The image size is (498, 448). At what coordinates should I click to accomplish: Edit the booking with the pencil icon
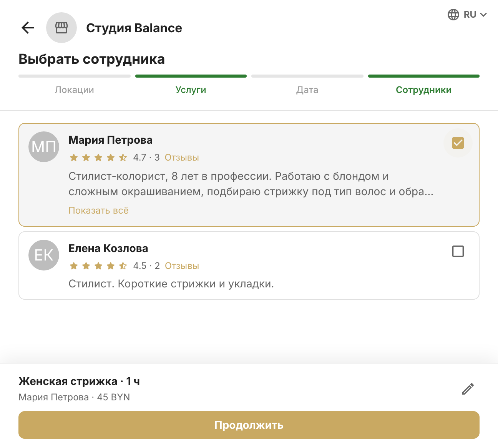[468, 389]
